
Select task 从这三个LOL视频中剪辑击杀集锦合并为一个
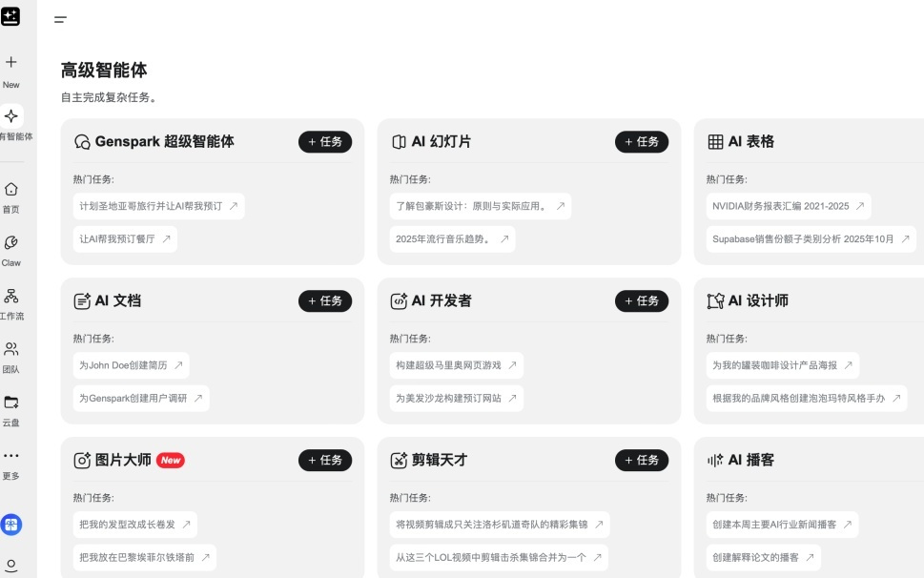pyautogui.click(x=499, y=557)
